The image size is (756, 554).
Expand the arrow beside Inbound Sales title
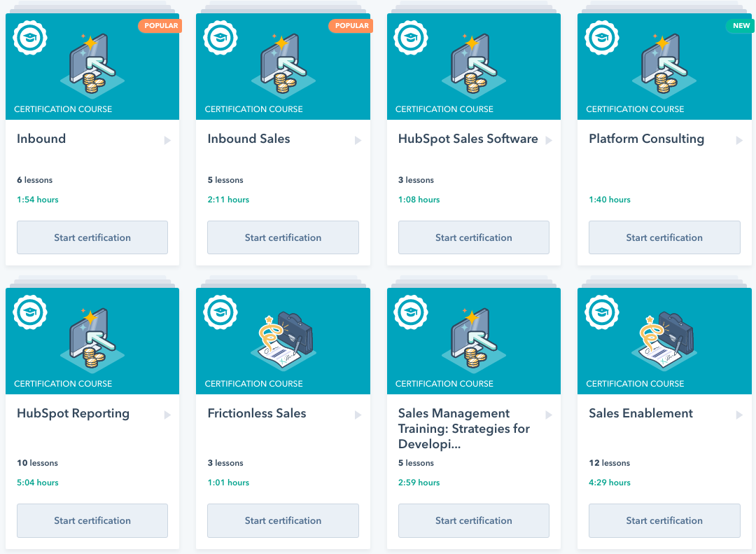tap(358, 140)
